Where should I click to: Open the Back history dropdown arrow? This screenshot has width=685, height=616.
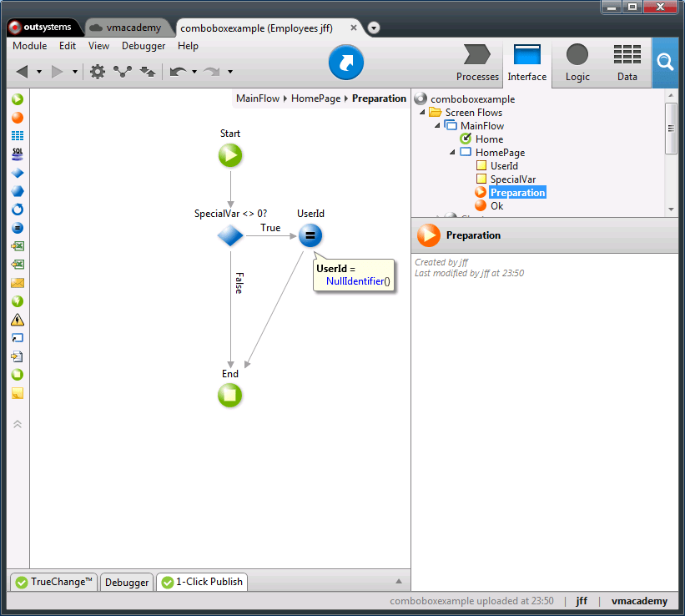point(39,72)
